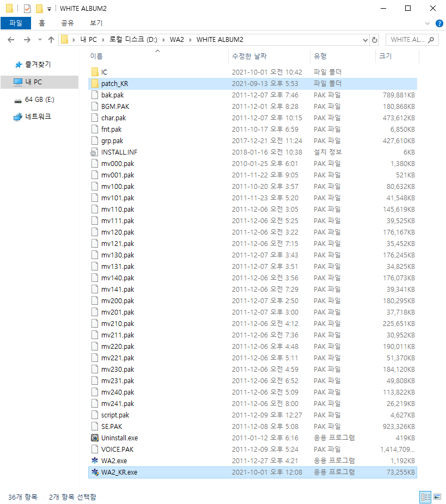Select mv100.pak file name
The height and width of the screenshot is (504, 446).
click(x=118, y=187)
